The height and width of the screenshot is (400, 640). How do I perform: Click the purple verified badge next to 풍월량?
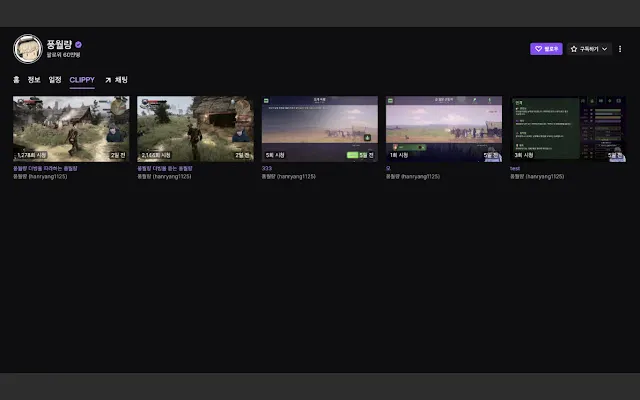78,44
